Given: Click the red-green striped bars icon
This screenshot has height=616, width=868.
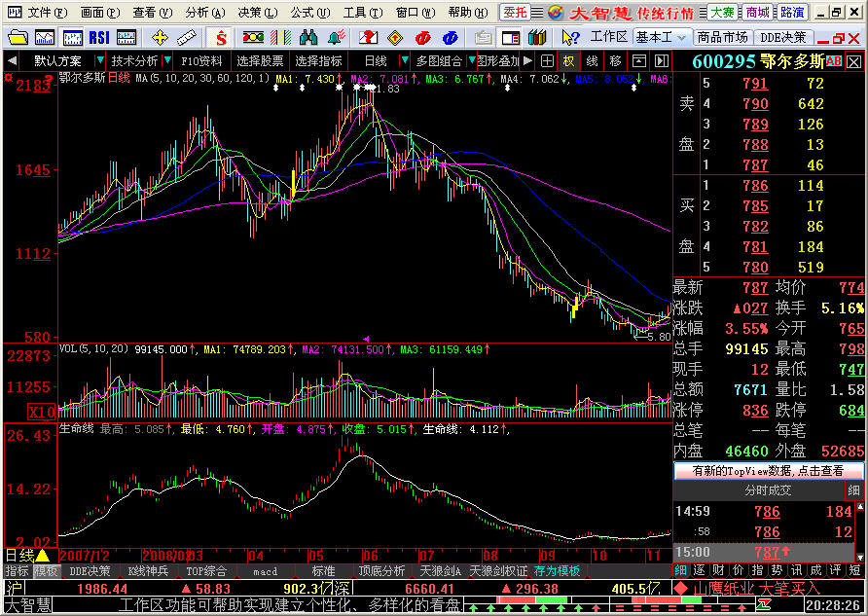Looking at the screenshot, I should [280, 38].
